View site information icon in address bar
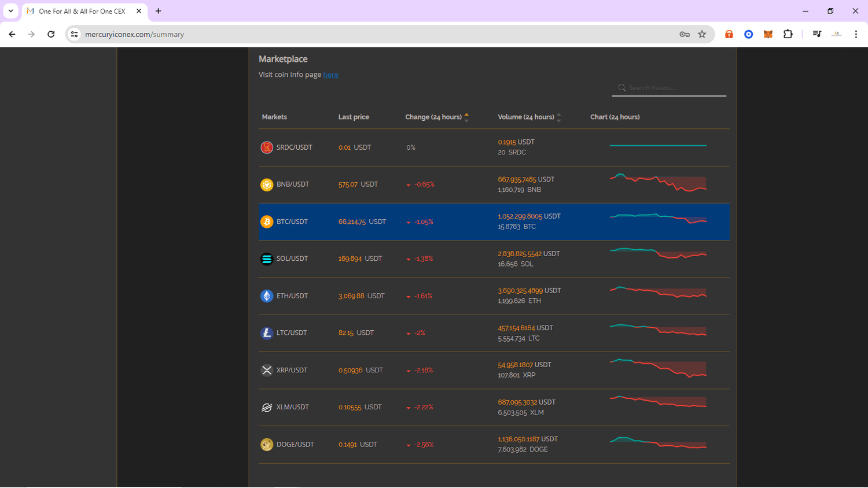868x488 pixels. pos(74,34)
